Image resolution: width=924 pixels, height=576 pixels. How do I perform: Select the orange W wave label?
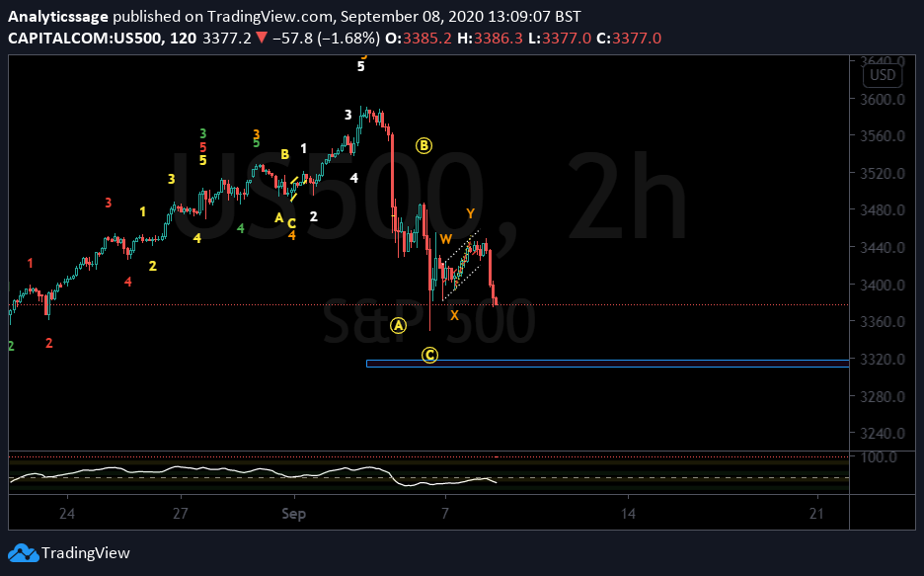point(445,239)
